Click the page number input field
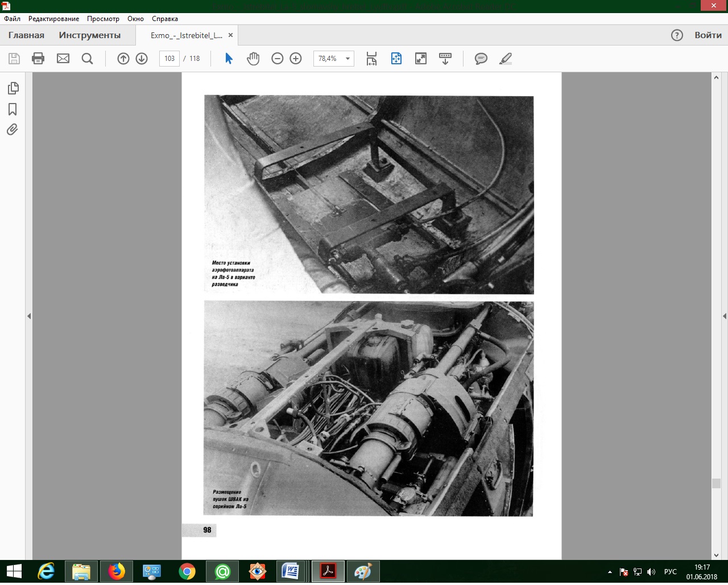Screen dimensions: 728x585 pos(169,59)
